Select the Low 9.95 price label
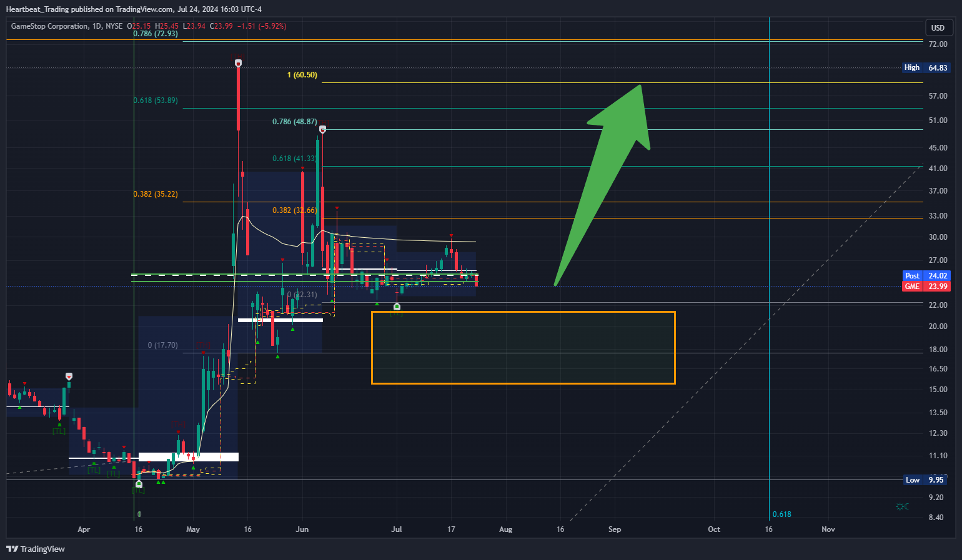 (926, 480)
